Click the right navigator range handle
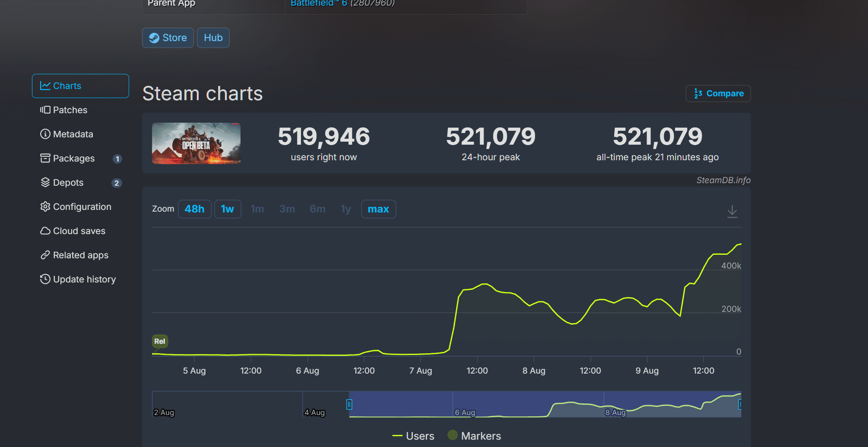The image size is (868, 447). pos(740,404)
